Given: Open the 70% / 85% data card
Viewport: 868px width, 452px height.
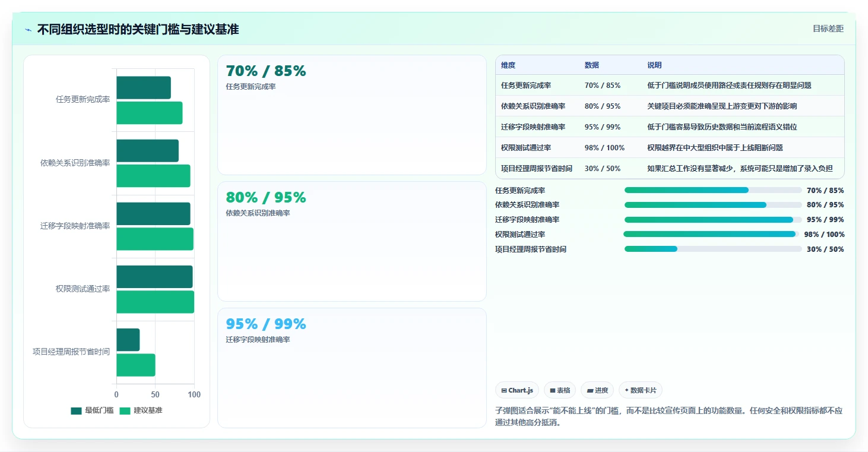Looking at the screenshot, I should (352, 115).
